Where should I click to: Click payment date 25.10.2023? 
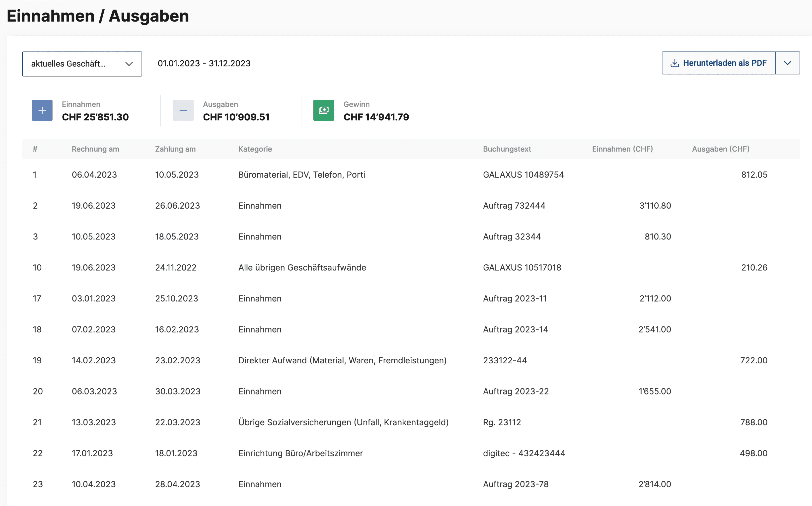(x=176, y=298)
